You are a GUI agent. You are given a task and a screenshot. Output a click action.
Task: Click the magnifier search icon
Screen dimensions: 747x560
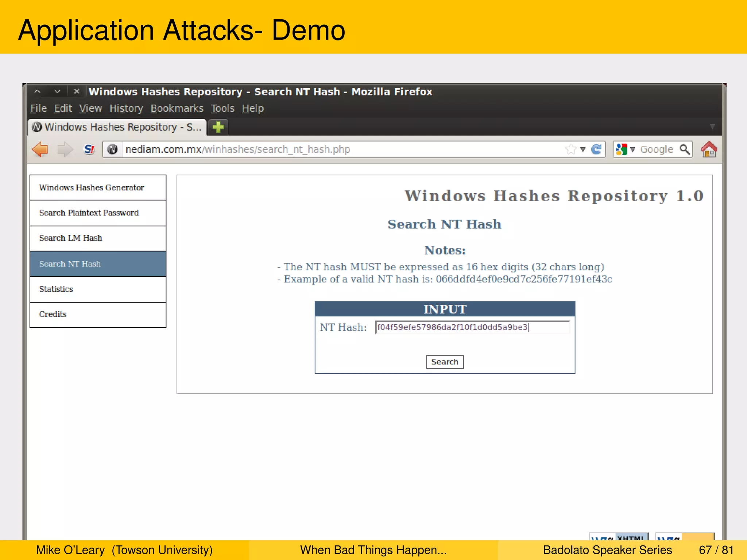[x=685, y=149]
